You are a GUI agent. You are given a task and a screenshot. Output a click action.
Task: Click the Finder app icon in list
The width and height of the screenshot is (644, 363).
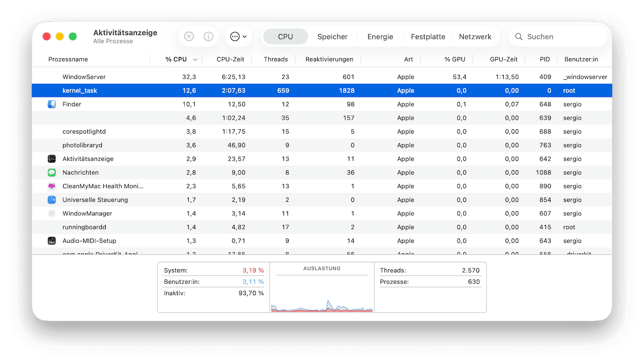[52, 104]
